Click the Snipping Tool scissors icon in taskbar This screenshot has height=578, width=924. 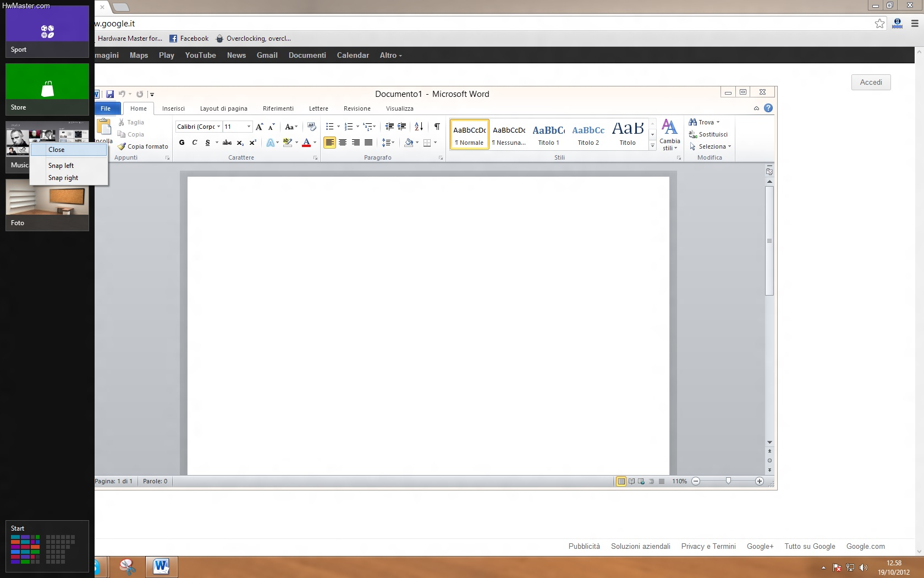click(127, 566)
